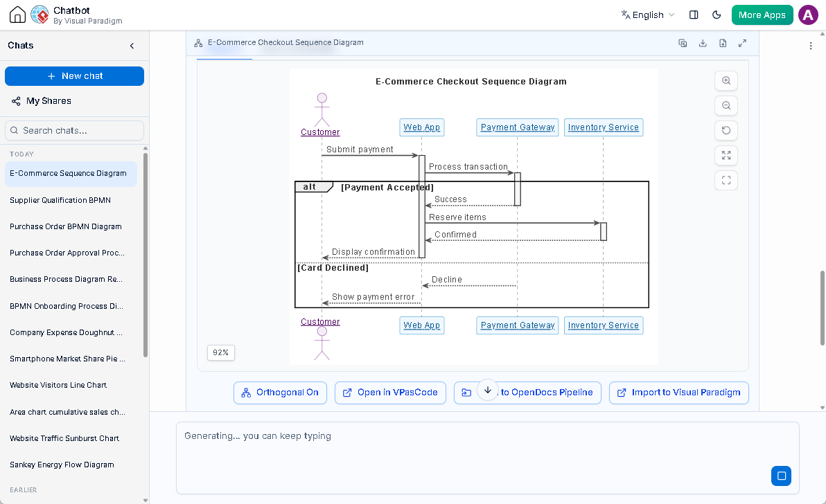Open the Chatbot logo icon

[39, 15]
